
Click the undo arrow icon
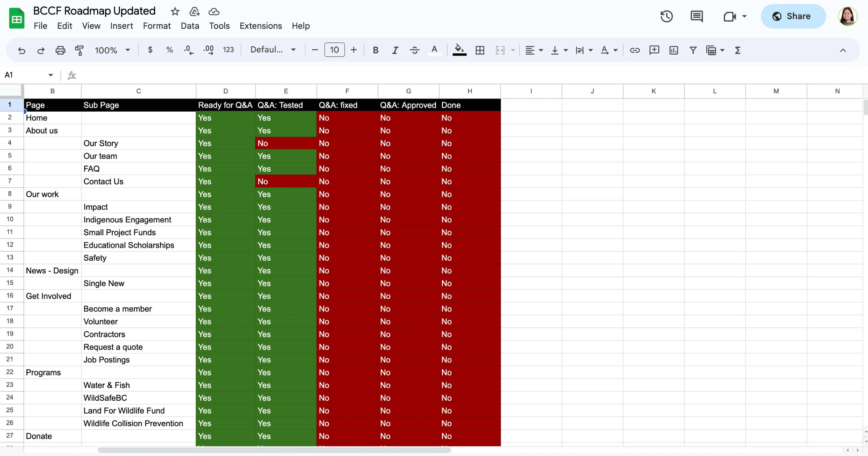point(22,50)
